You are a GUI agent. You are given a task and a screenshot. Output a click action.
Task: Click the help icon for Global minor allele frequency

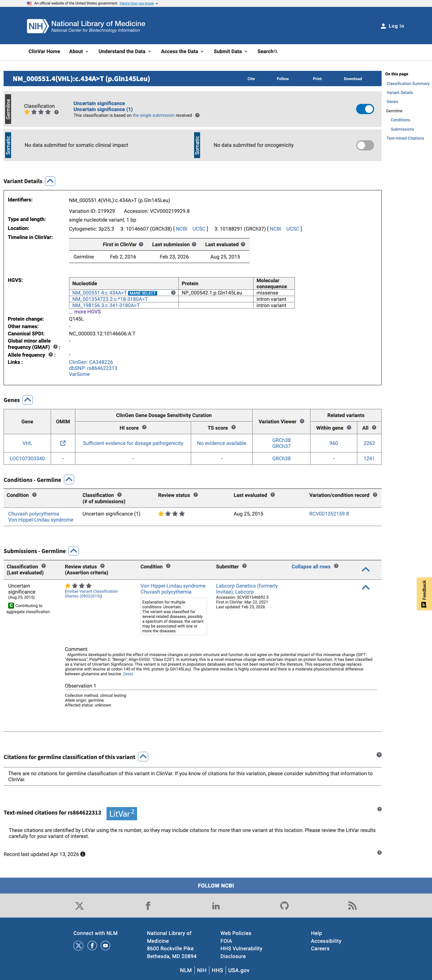(x=55, y=347)
